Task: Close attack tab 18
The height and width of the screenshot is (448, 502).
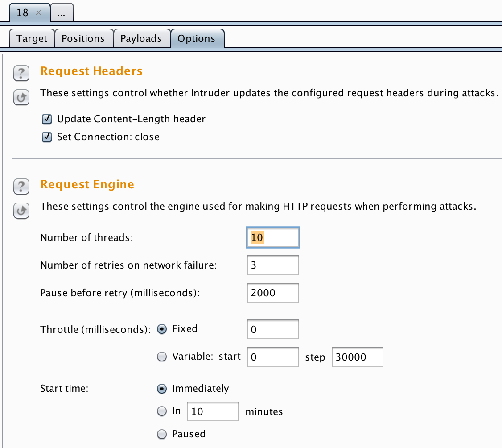Action: pyautogui.click(x=38, y=12)
